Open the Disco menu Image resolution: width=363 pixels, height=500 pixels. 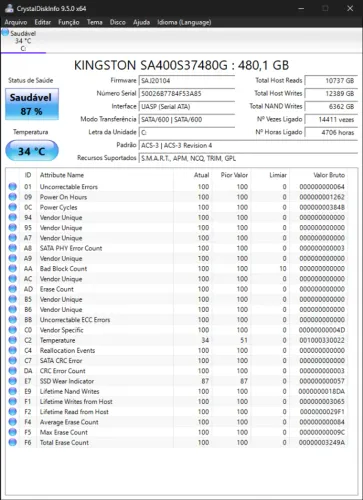point(118,22)
